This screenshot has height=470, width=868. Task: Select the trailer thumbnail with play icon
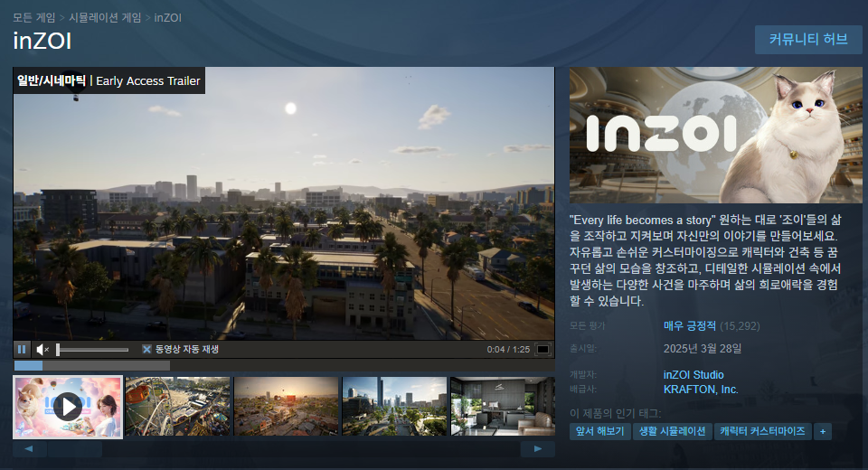tap(68, 407)
